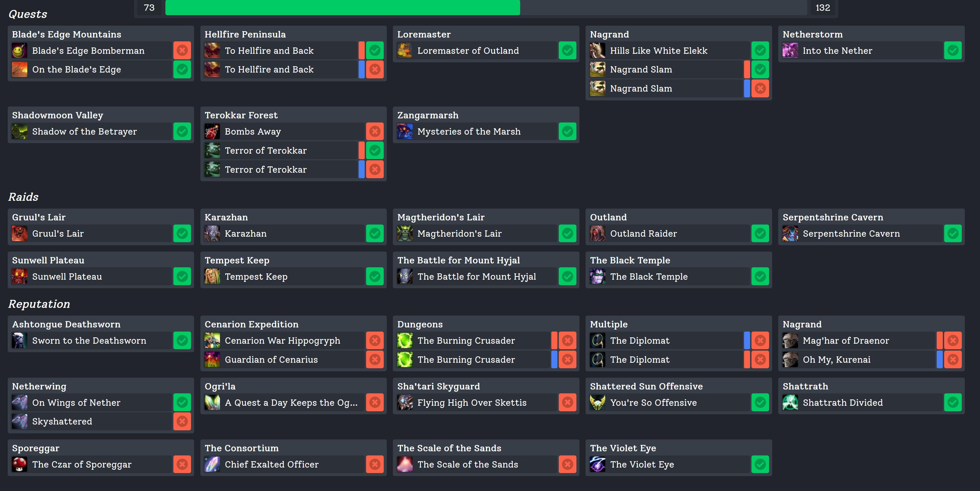980x491 pixels.
Task: Click the Blade's Edge Bomberman smiley icon
Action: (x=19, y=51)
